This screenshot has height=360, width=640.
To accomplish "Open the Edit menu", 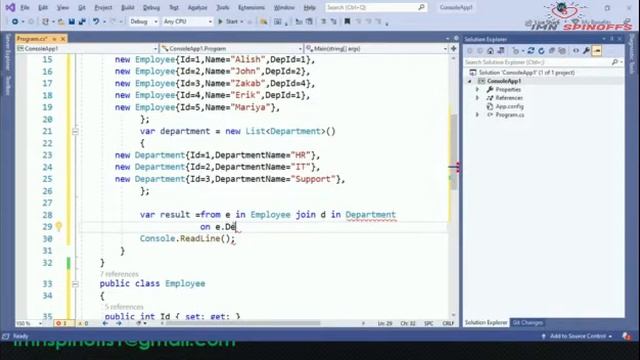I will (x=42, y=7).
